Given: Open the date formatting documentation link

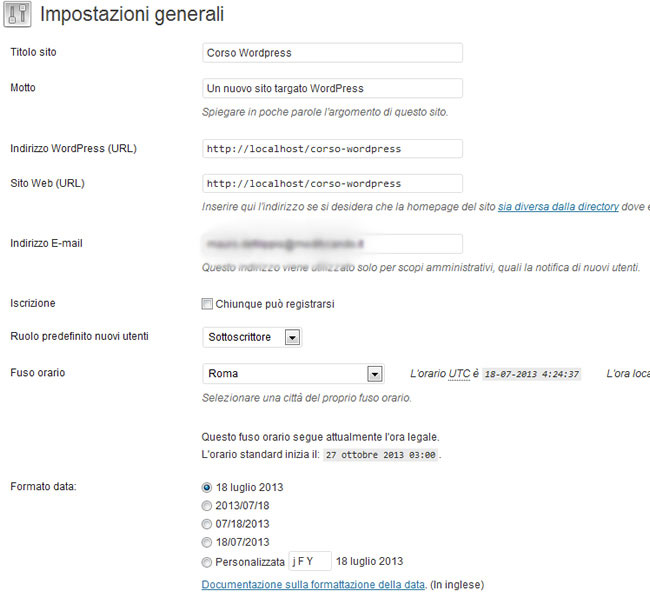Looking at the screenshot, I should coord(314,584).
